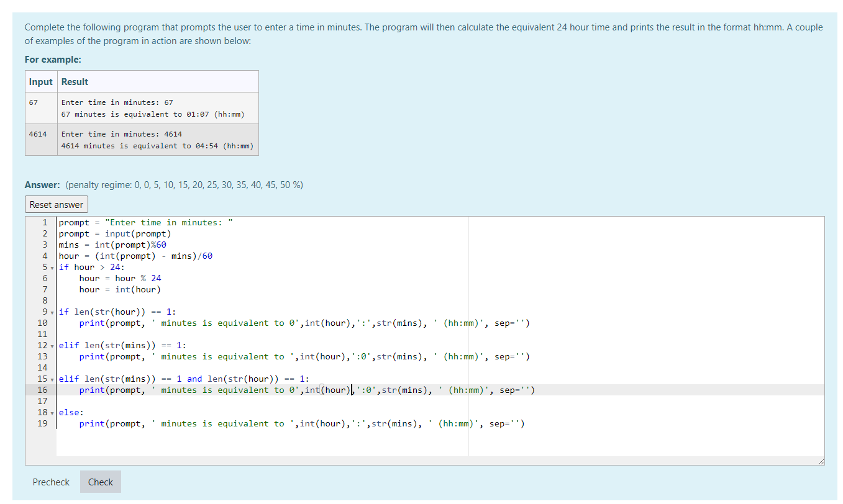Click line number 14 in gutter

coord(42,368)
